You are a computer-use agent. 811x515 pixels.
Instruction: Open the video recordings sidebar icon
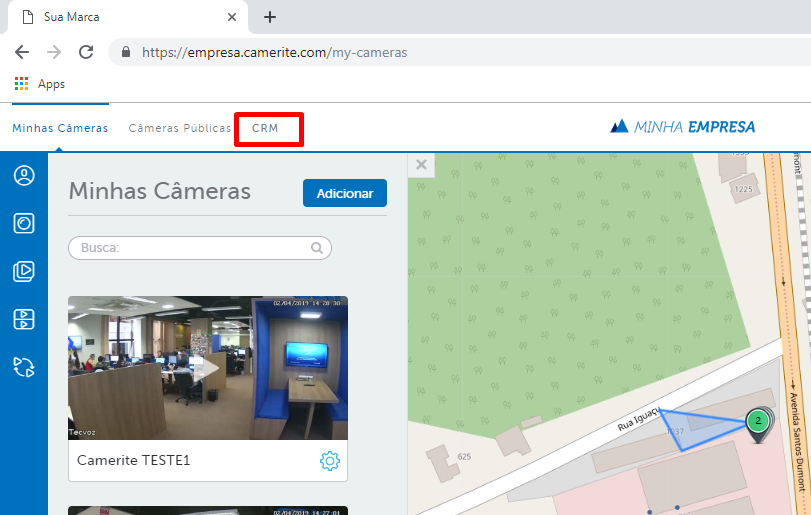click(24, 271)
